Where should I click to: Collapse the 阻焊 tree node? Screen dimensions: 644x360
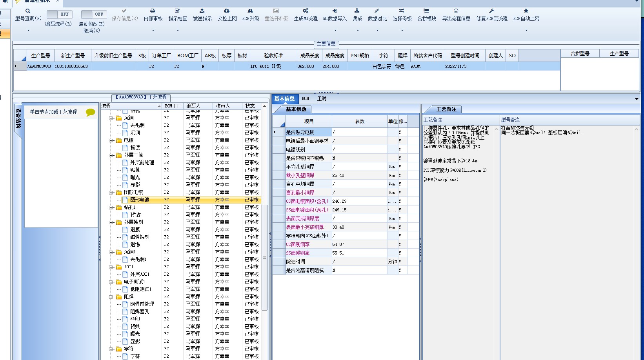pos(111,297)
